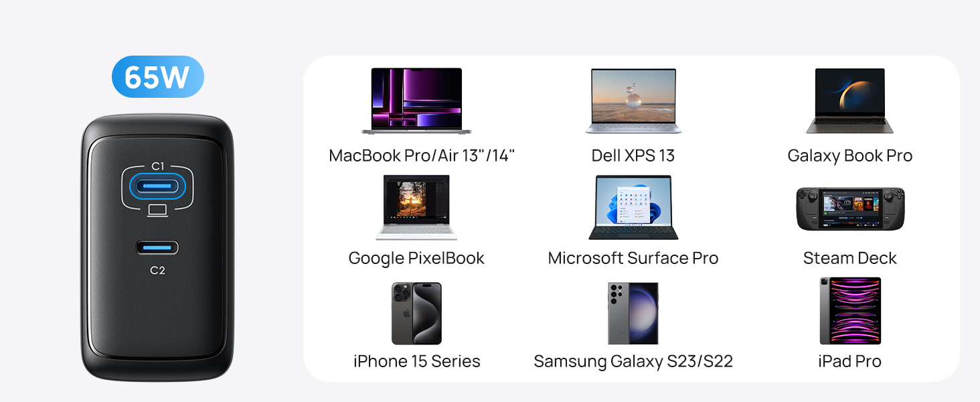This screenshot has width=980, height=402.
Task: Click the laptop symbol under the C1 port
Action: pyautogui.click(x=157, y=211)
